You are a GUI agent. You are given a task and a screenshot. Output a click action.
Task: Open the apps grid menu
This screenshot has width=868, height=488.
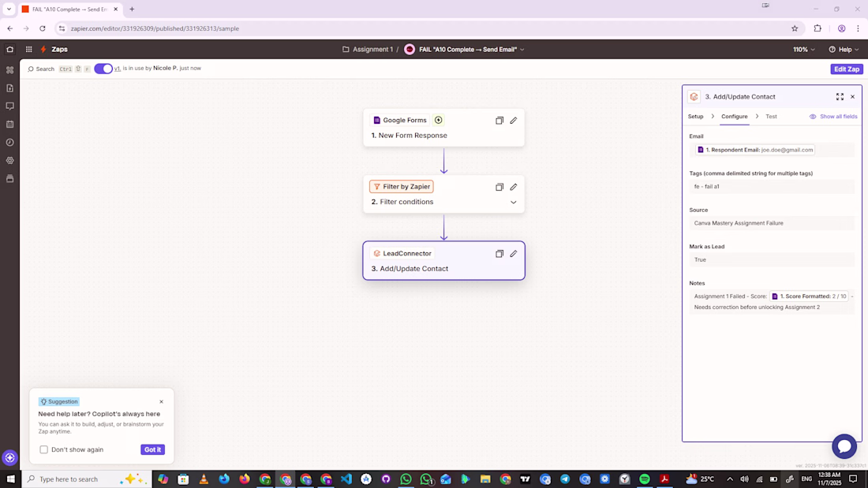[x=28, y=49]
